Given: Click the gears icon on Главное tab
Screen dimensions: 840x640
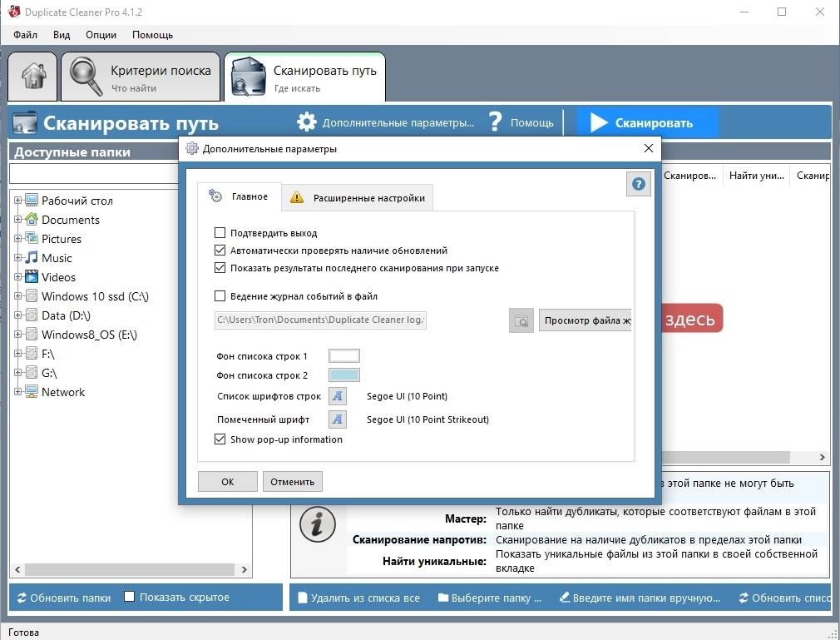Looking at the screenshot, I should [215, 196].
